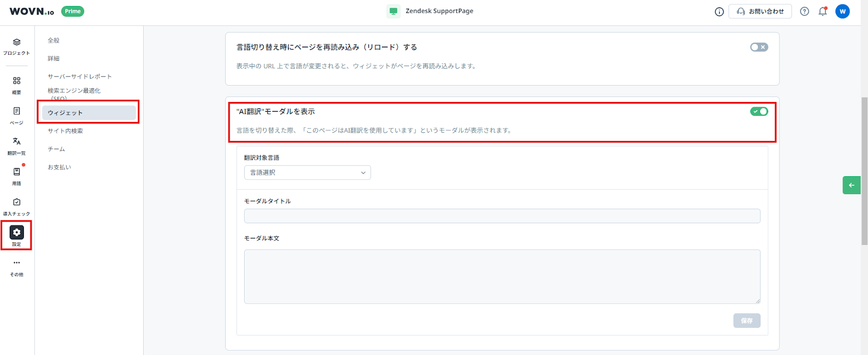The height and width of the screenshot is (355, 868).
Task: Open the プロジェクト (Projects) sidebar icon
Action: (x=16, y=46)
